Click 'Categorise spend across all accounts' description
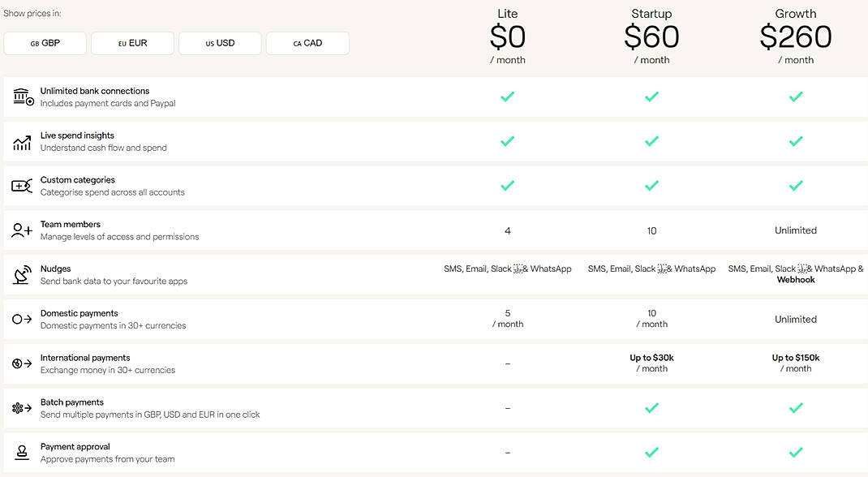The width and height of the screenshot is (868, 477). 113,192
